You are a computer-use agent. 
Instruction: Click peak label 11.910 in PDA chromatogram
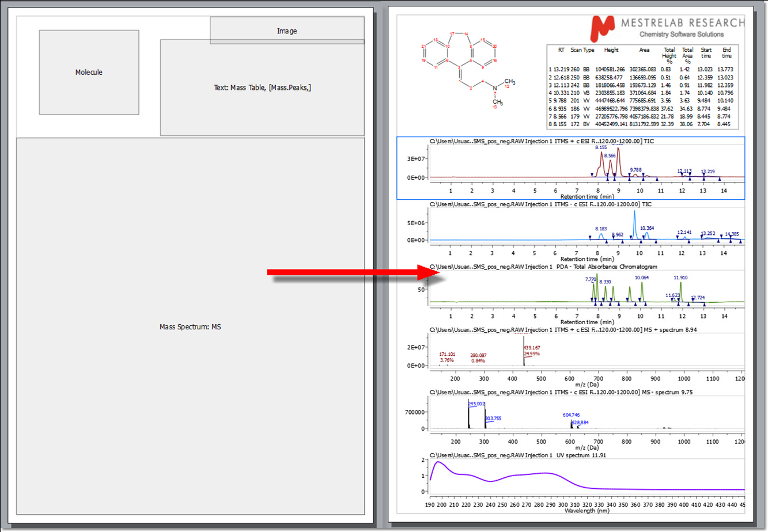click(680, 278)
